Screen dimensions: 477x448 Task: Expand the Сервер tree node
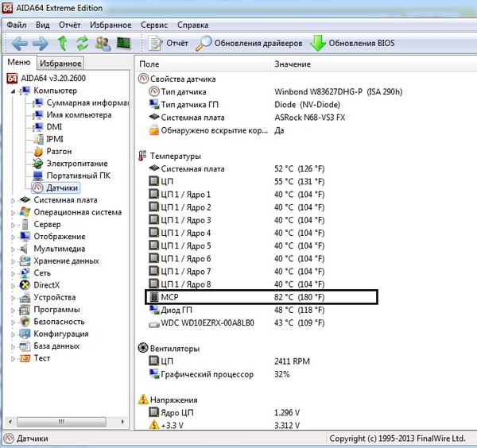[13, 225]
